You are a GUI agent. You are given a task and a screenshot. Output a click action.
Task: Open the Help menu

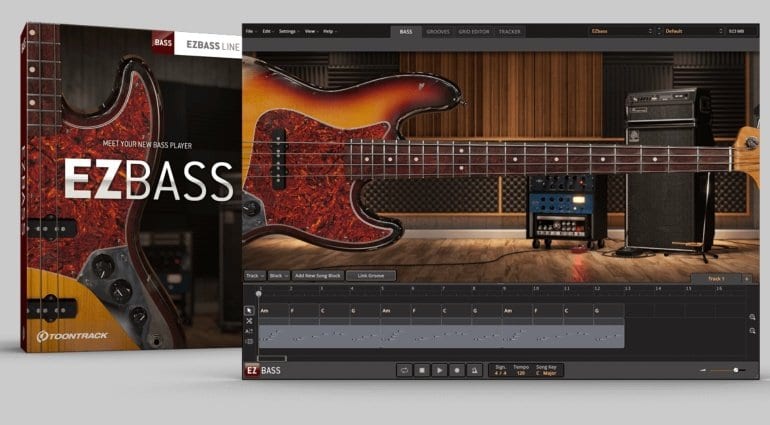point(329,31)
